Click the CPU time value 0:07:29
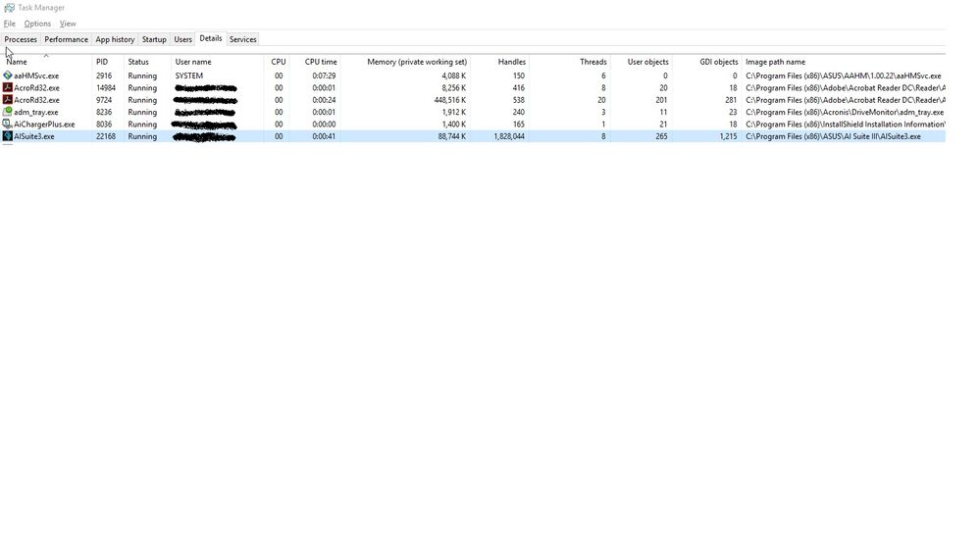The image size is (980, 551). 324,75
